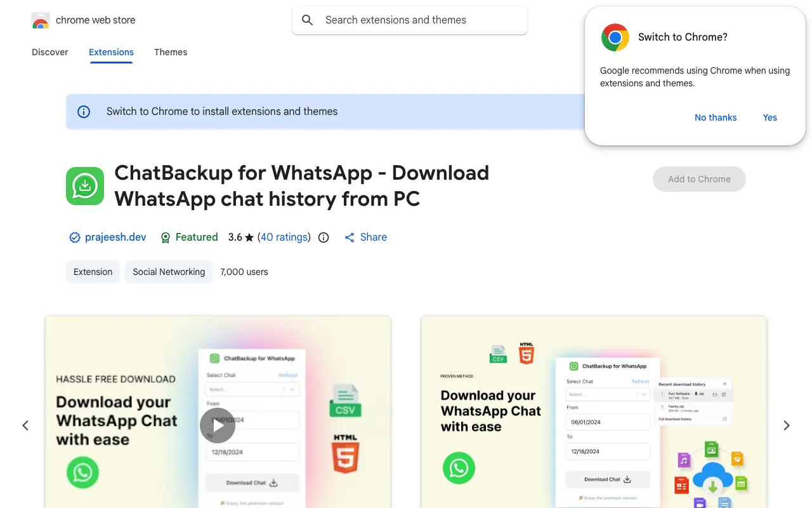Dismiss popup with No thanks
Image resolution: width=812 pixels, height=508 pixels.
point(716,117)
